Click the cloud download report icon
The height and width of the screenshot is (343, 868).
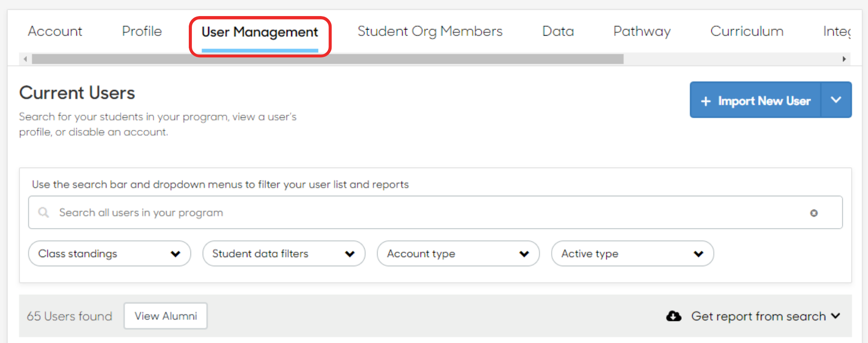[674, 316]
